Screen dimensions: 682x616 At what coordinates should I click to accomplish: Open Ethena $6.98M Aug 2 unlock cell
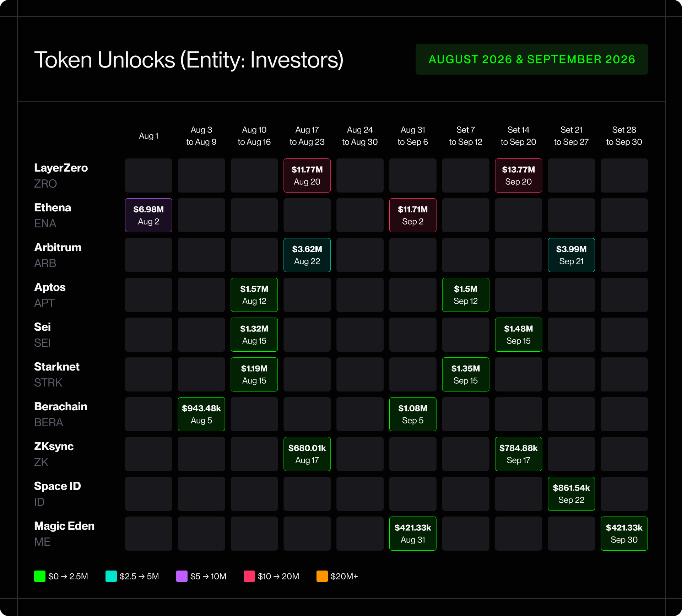[x=148, y=215]
